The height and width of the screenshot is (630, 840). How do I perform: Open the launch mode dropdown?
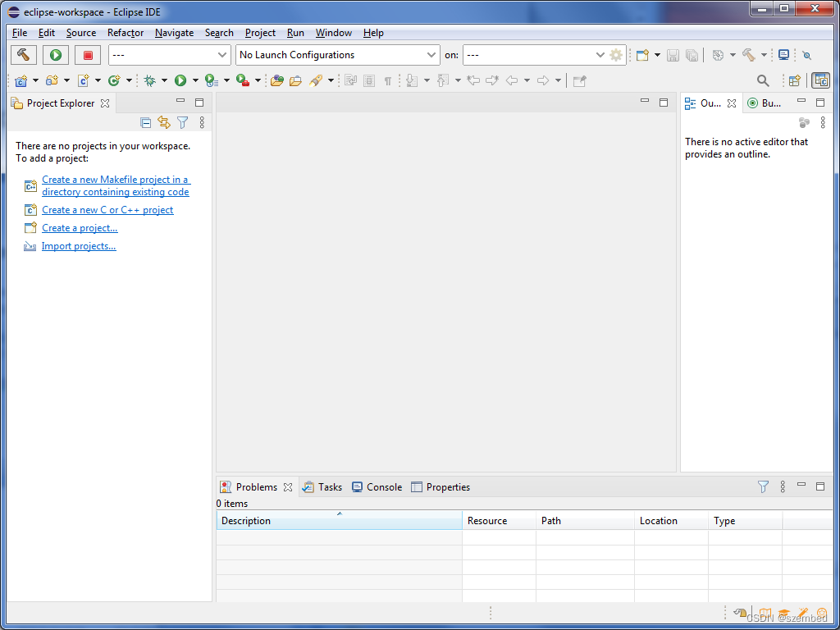point(169,55)
